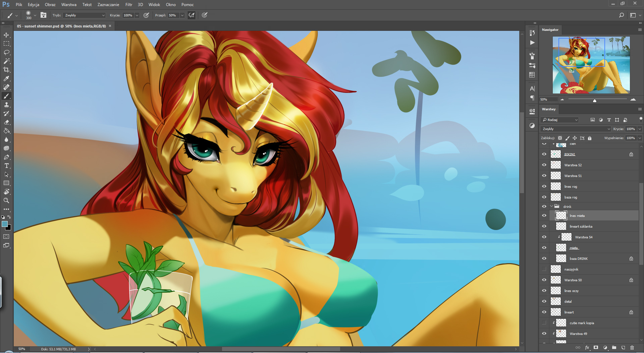Image resolution: width=644 pixels, height=353 pixels.
Task: Select the lineart layer
Action: 594,312
